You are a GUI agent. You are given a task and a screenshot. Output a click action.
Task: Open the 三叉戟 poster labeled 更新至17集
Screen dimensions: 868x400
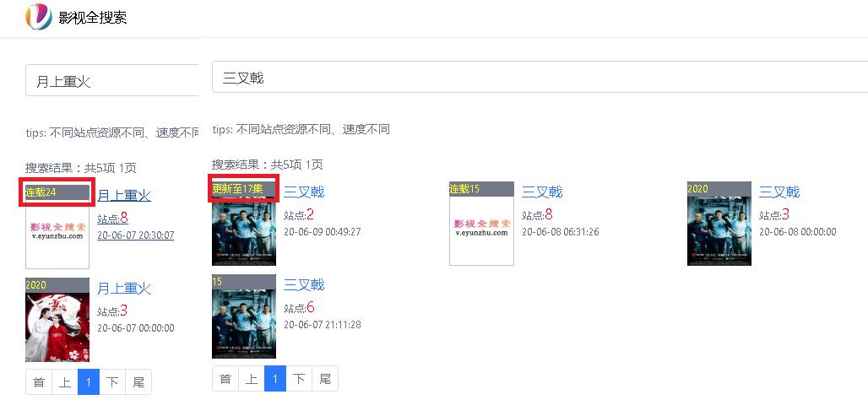(x=244, y=224)
